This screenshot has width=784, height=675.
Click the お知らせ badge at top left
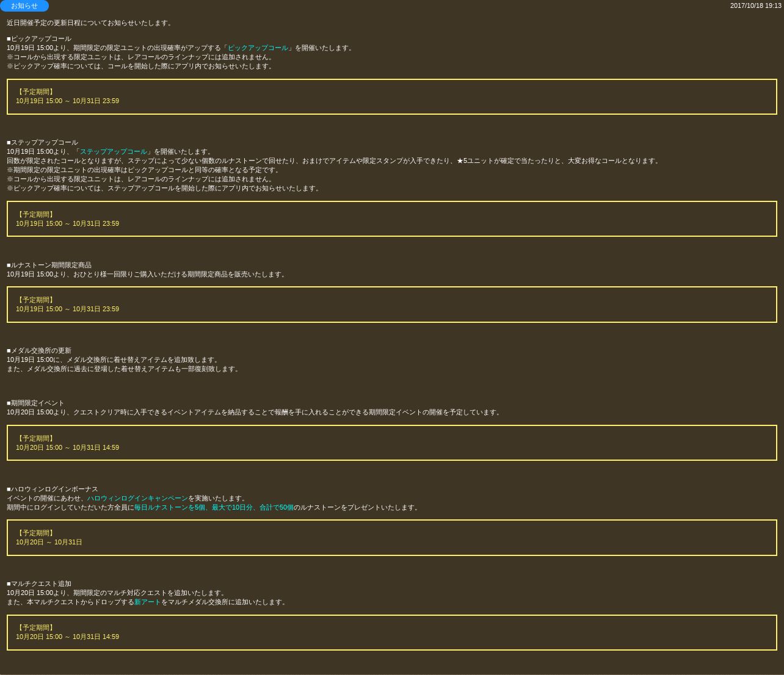click(x=24, y=5)
